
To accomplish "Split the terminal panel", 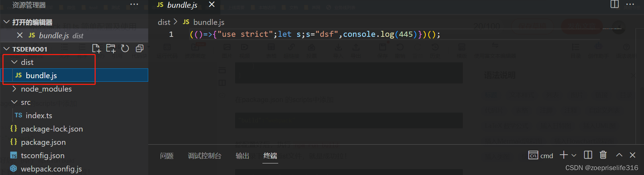I will tap(588, 155).
